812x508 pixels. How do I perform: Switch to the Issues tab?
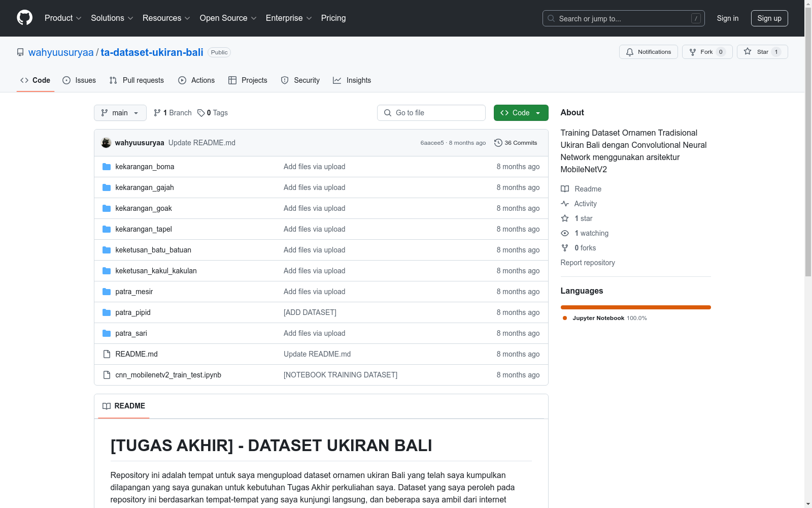click(x=79, y=80)
